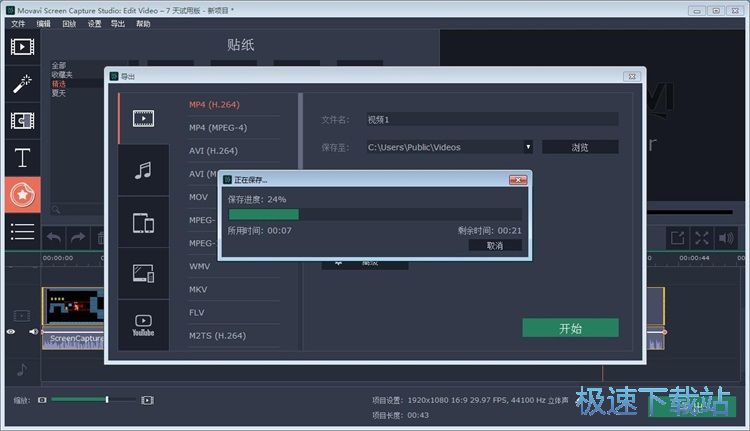The width and height of the screenshot is (750, 431).
Task: Click the 项目设置 project settings text
Action: (x=470, y=400)
